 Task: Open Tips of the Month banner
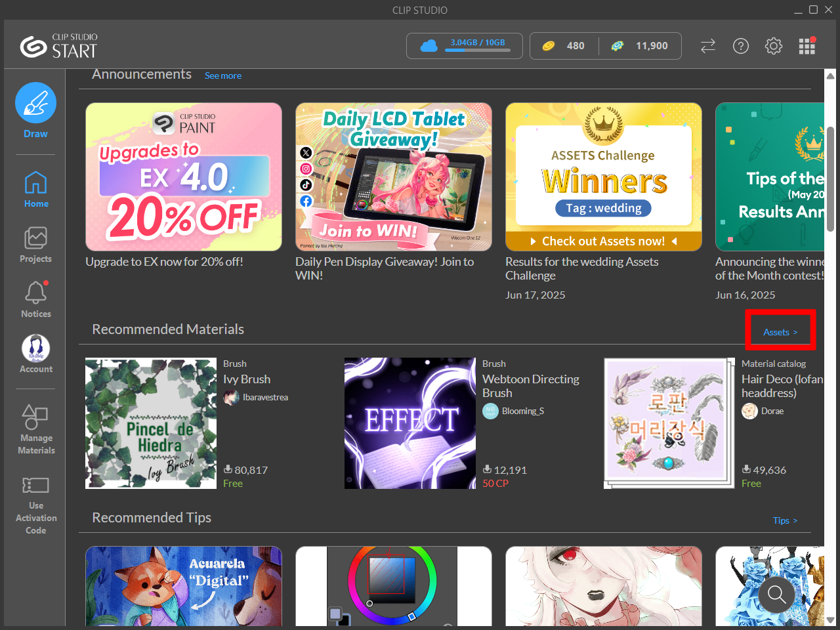(770, 177)
